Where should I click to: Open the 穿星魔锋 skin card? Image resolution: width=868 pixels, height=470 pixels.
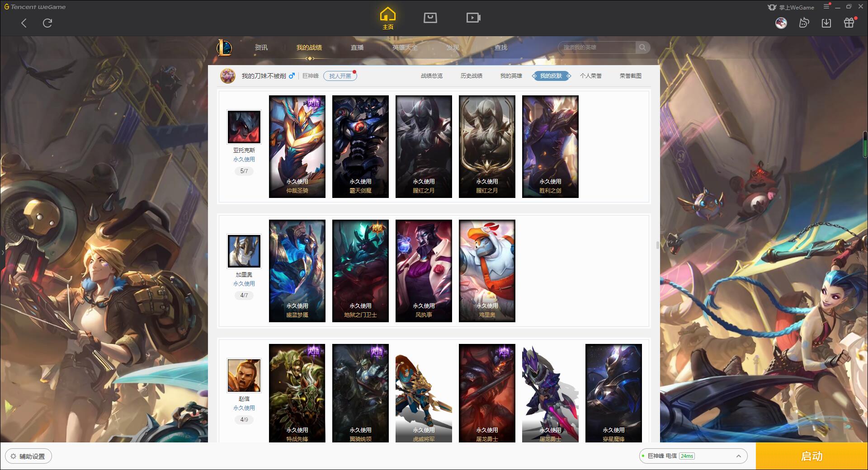coord(613,393)
